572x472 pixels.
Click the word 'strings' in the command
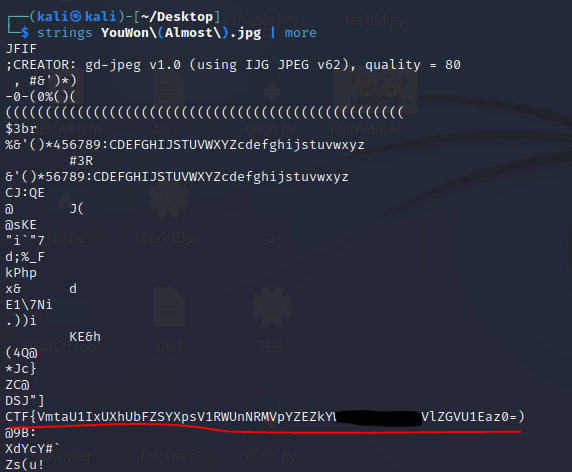tap(65, 33)
